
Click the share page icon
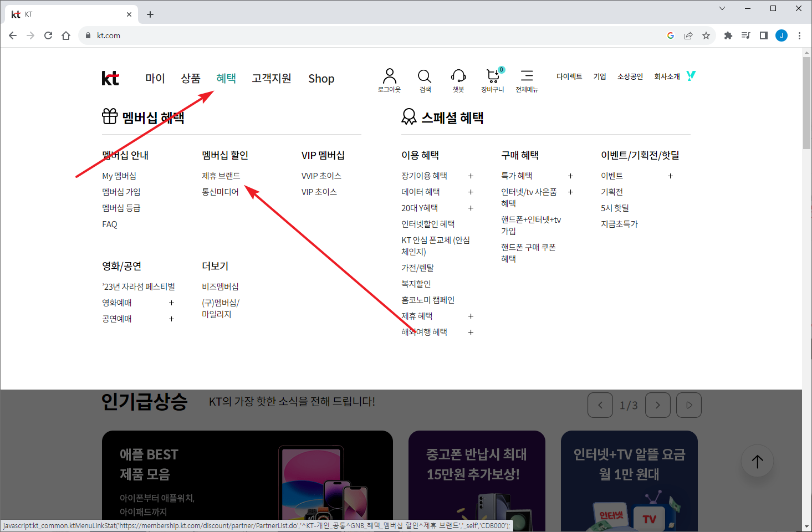688,35
